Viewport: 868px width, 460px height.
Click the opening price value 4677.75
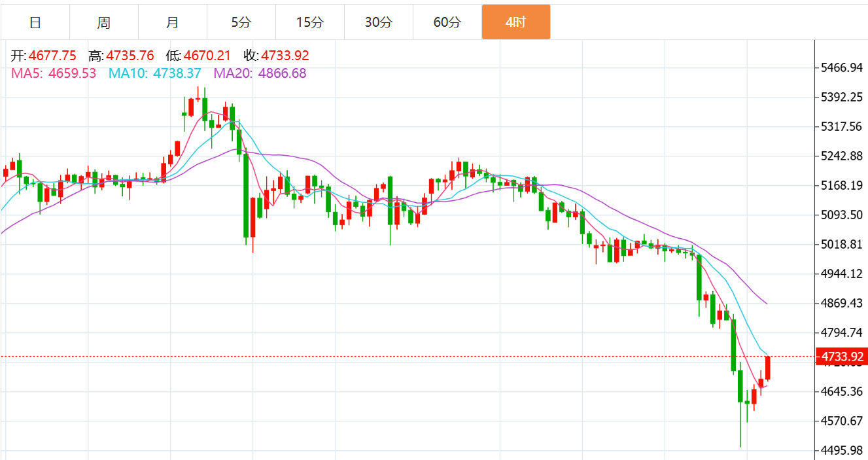tap(52, 56)
